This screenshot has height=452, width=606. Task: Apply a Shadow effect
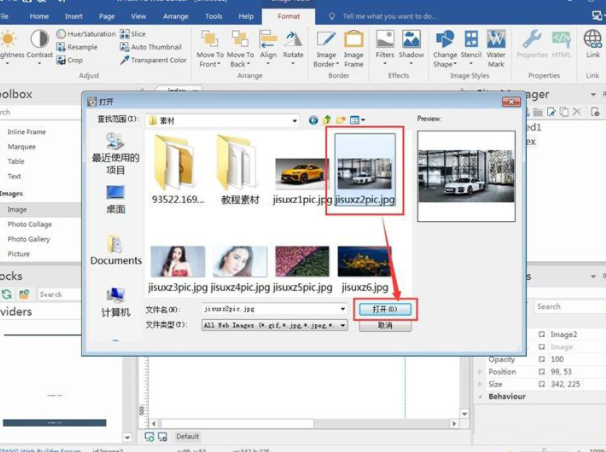coord(411,46)
